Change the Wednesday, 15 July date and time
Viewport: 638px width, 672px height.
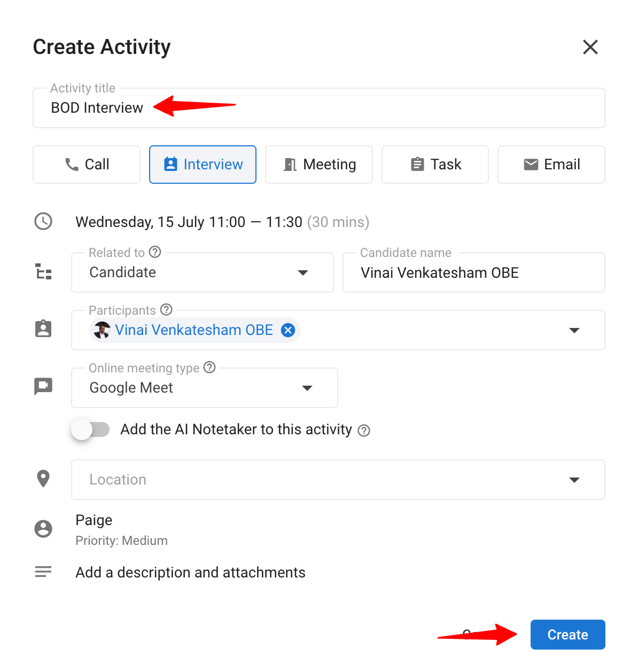[x=222, y=222]
